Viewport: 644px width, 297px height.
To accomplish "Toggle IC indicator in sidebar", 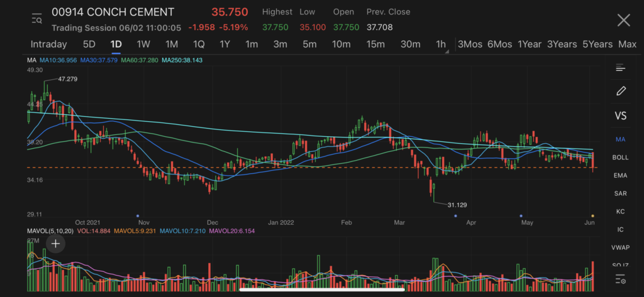I will (x=620, y=229).
